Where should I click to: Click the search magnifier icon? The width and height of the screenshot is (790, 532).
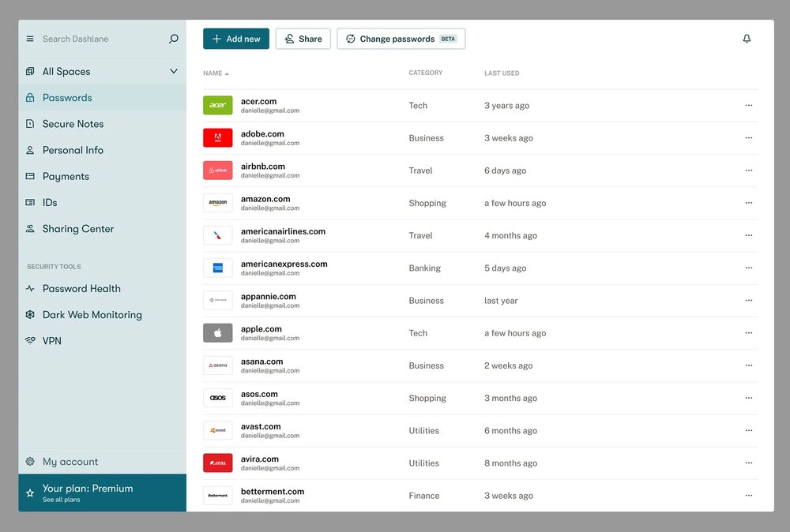tap(174, 39)
